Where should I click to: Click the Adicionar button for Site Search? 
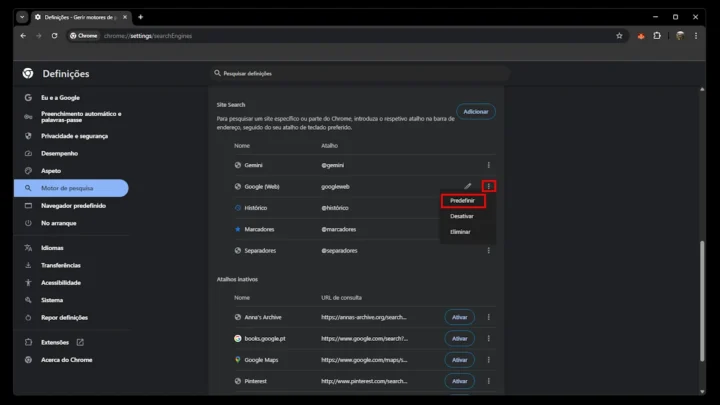(475, 111)
